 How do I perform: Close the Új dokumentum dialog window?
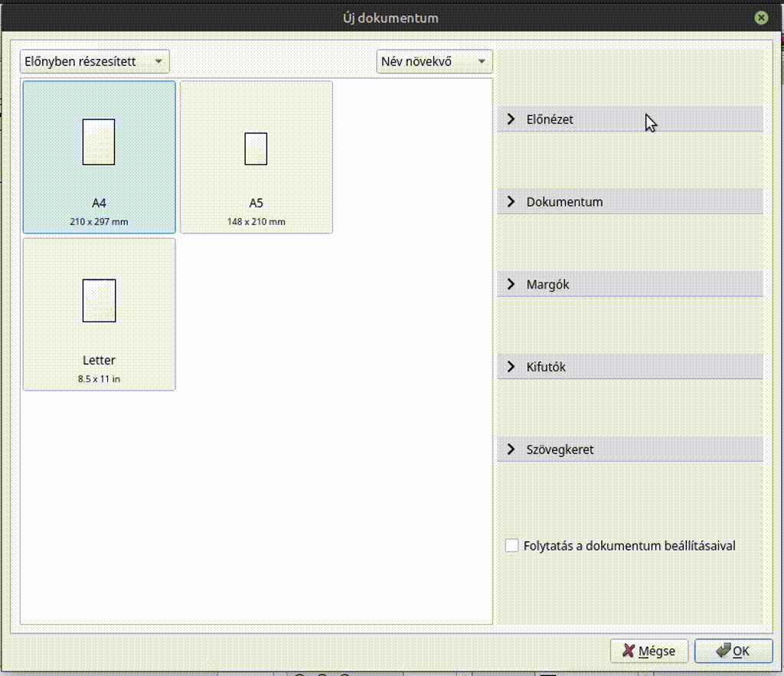click(x=760, y=18)
